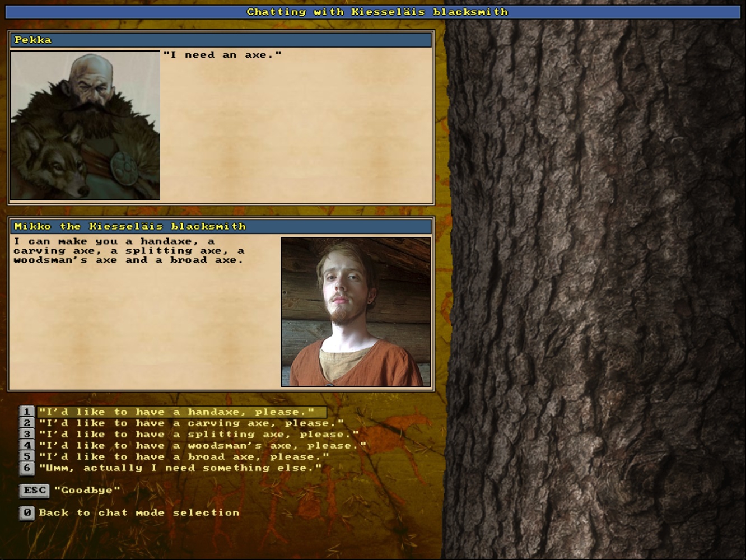Screen dimensions: 746x560
Task: Click the blacksmith's reply about axes
Action: [129, 251]
